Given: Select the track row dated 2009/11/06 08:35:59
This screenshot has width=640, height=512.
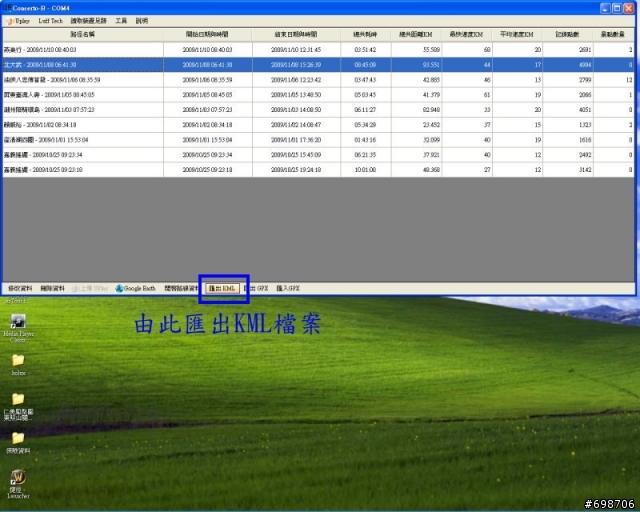Looking at the screenshot, I should click(318, 80).
